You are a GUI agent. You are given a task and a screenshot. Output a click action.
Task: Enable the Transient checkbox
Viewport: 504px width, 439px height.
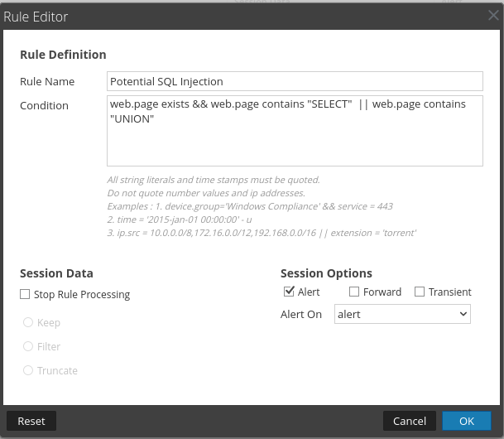click(420, 292)
